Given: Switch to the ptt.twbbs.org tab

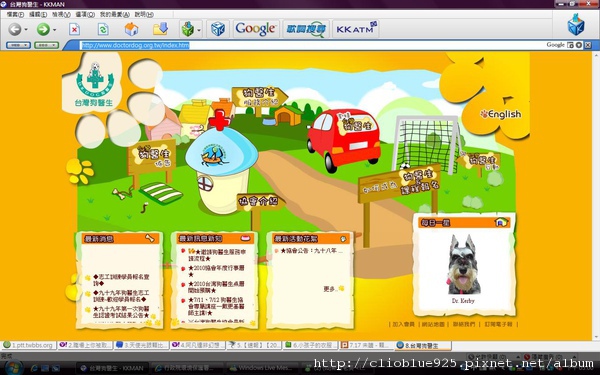Looking at the screenshot, I should click(x=29, y=345).
